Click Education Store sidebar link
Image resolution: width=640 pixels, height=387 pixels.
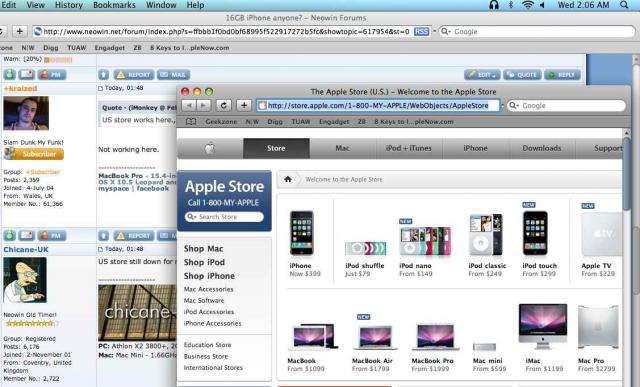207,345
